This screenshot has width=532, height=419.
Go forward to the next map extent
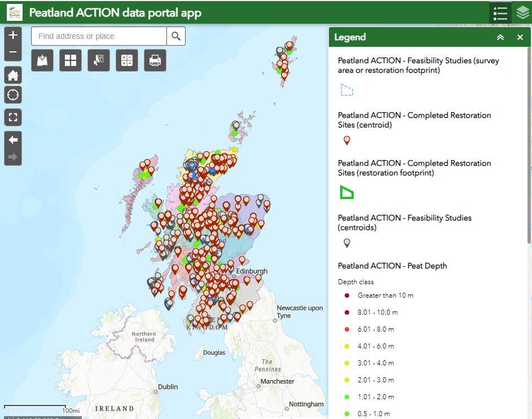13,157
